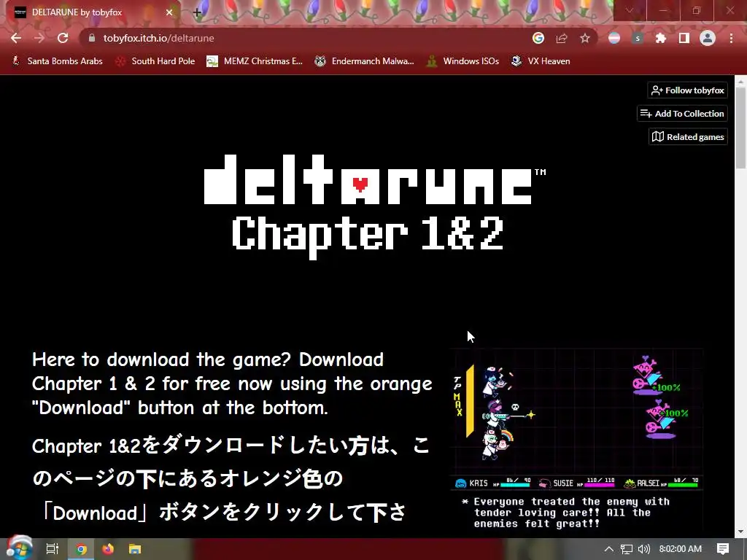Close the DELTARUNE by tobyfox tab

[169, 12]
